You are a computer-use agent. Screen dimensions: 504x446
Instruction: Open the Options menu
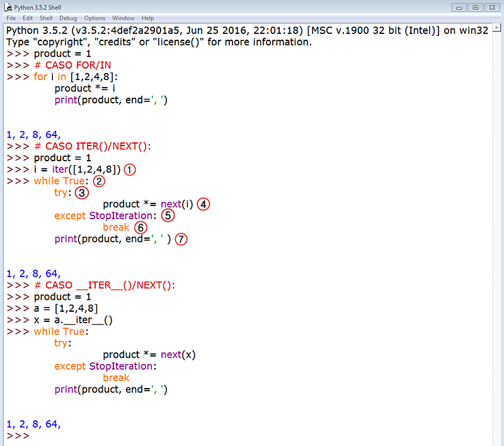[x=94, y=18]
